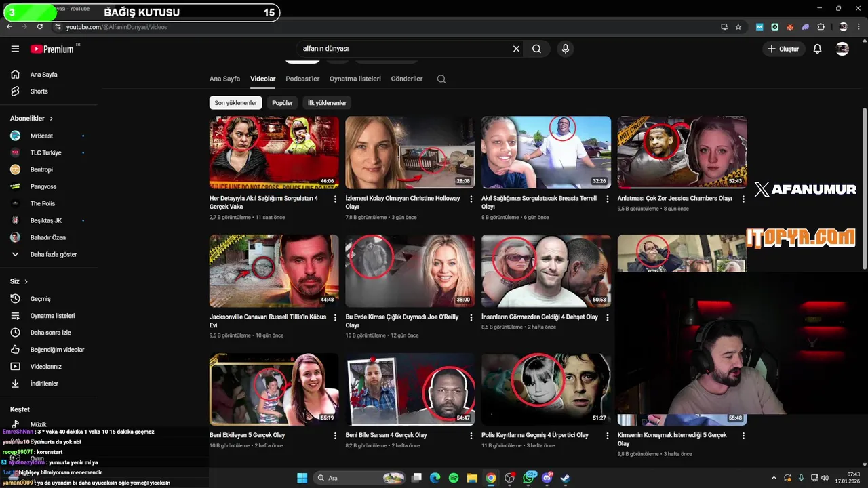Search within channel using magnifier icon

[441, 79]
